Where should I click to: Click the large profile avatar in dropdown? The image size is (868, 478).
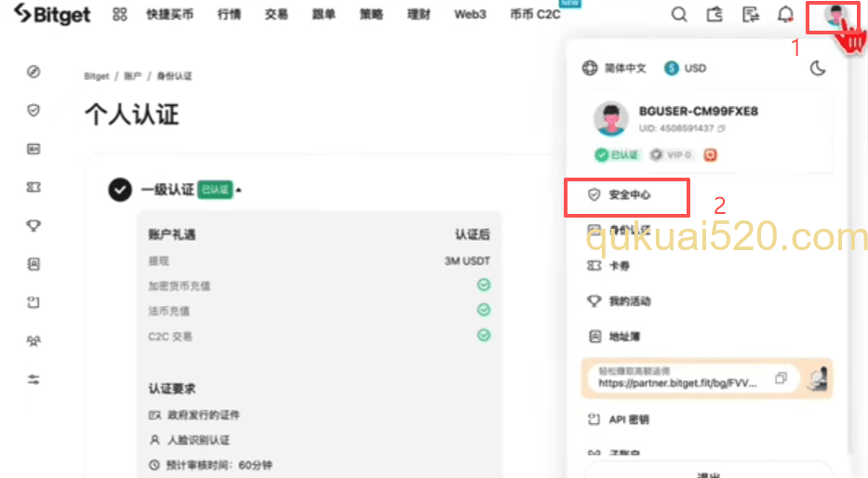pos(610,118)
